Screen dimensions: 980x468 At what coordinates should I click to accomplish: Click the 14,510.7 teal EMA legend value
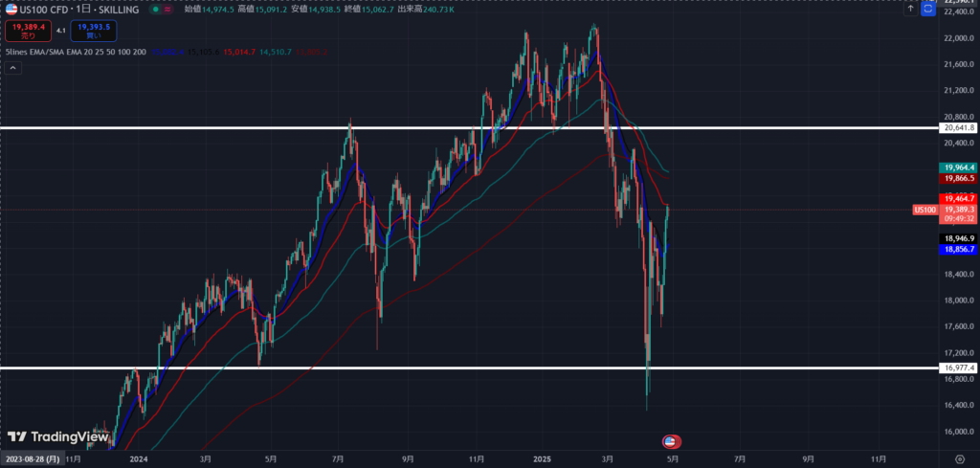coord(276,52)
